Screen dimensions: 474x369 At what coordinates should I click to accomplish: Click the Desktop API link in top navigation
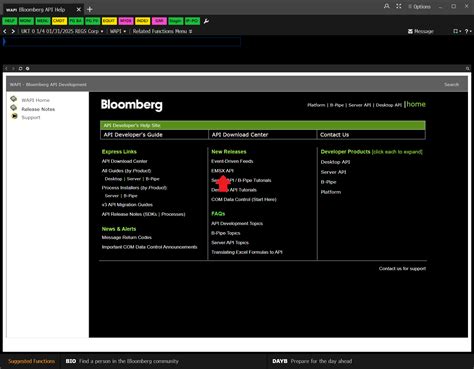(x=389, y=105)
